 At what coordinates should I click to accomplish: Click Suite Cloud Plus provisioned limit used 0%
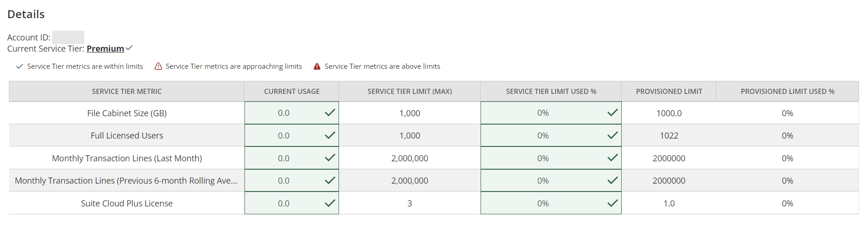tap(787, 203)
